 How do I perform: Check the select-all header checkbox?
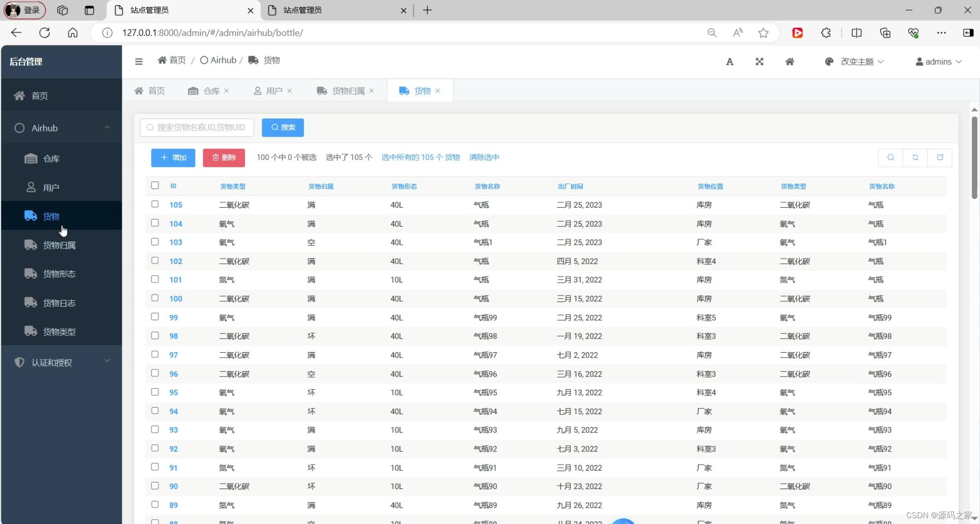[x=155, y=185]
